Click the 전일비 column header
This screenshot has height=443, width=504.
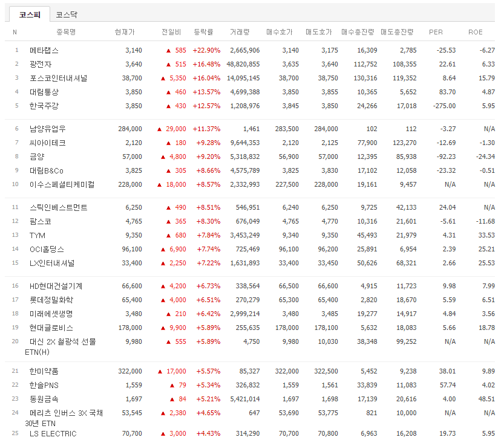(171, 32)
